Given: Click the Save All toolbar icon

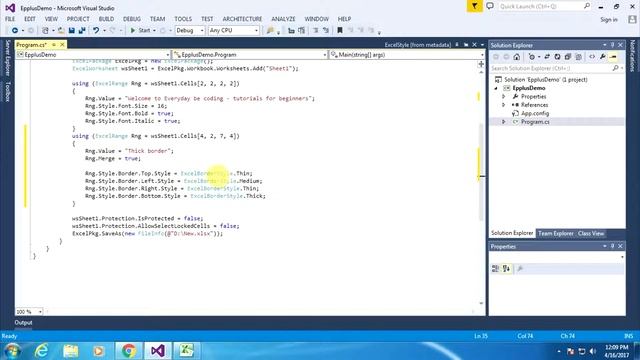Looking at the screenshot, I should 82,31.
